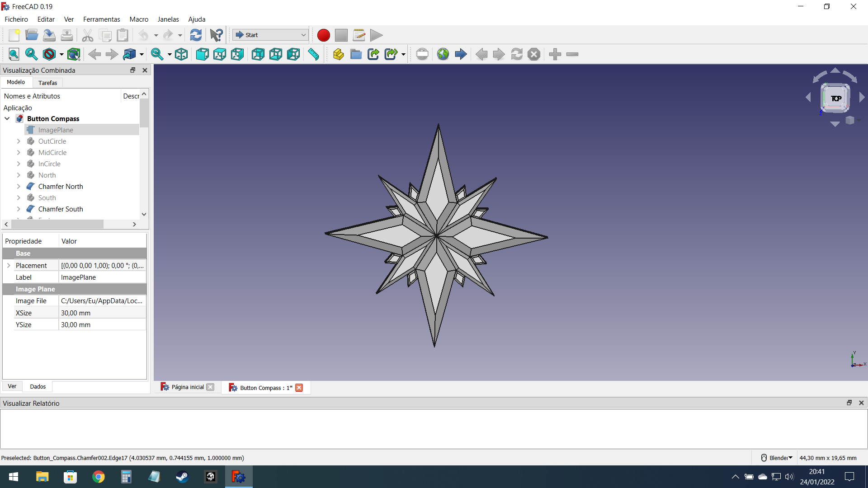This screenshot has width=868, height=488.
Task: Switch to the Front view icon
Action: [202, 54]
